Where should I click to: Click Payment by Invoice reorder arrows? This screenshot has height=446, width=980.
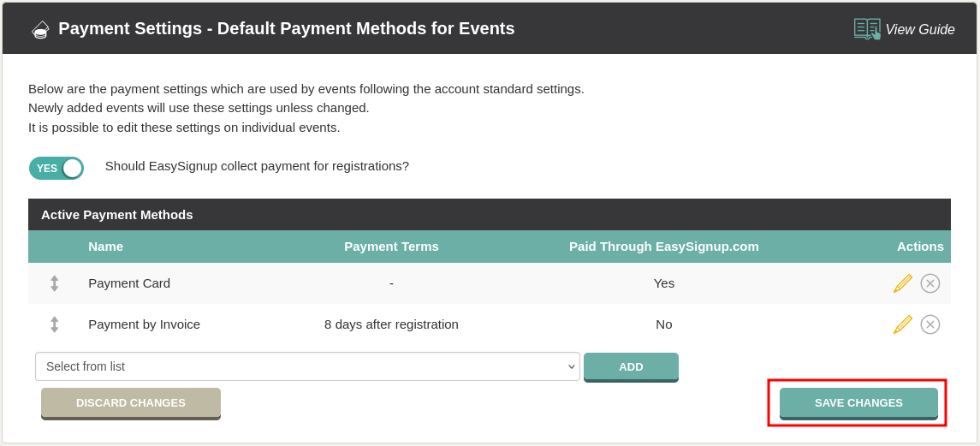[55, 324]
